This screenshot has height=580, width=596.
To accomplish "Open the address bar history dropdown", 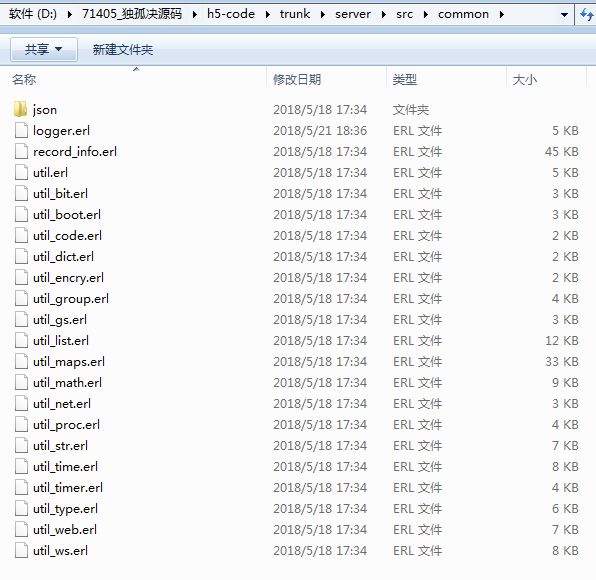I will point(564,15).
